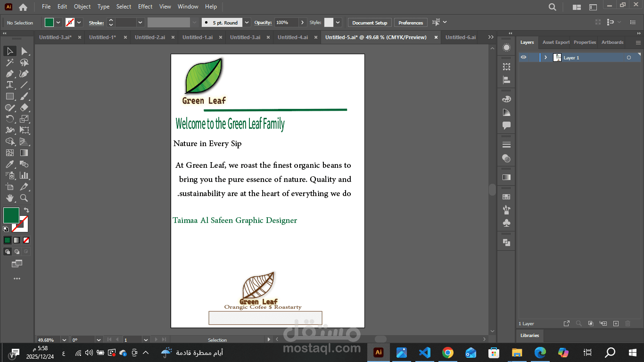
Task: Toggle visibility eye of Layer 1
Action: [523, 58]
